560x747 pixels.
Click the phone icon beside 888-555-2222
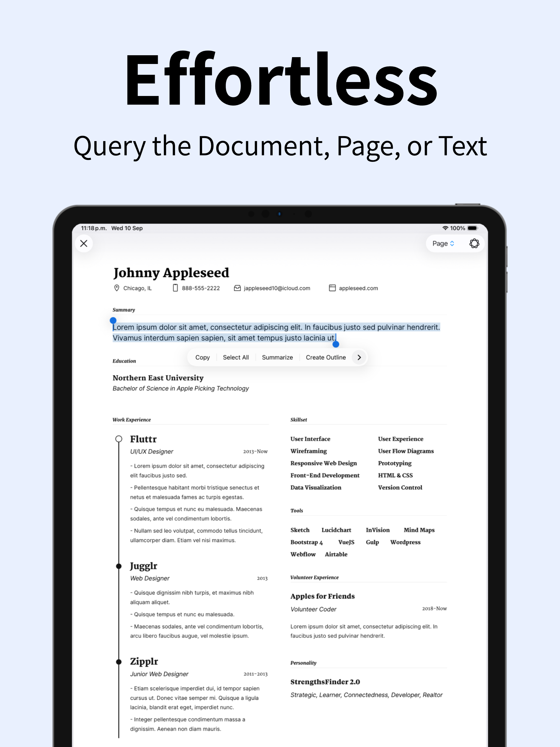(175, 288)
